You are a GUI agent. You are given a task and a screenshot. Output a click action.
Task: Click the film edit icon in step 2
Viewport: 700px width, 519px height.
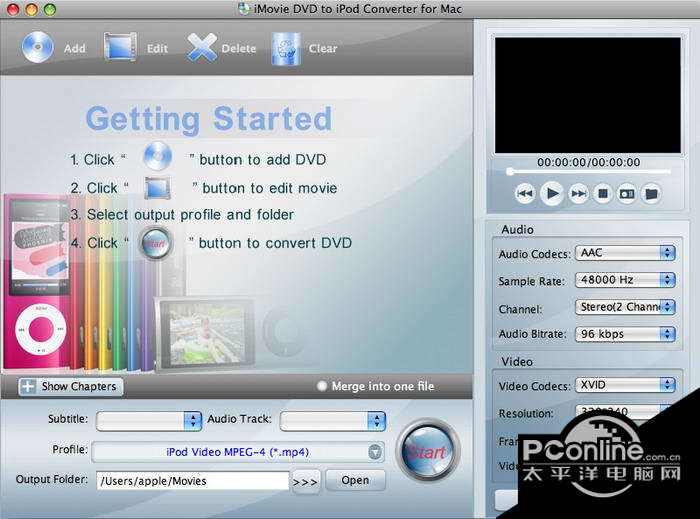pos(158,188)
